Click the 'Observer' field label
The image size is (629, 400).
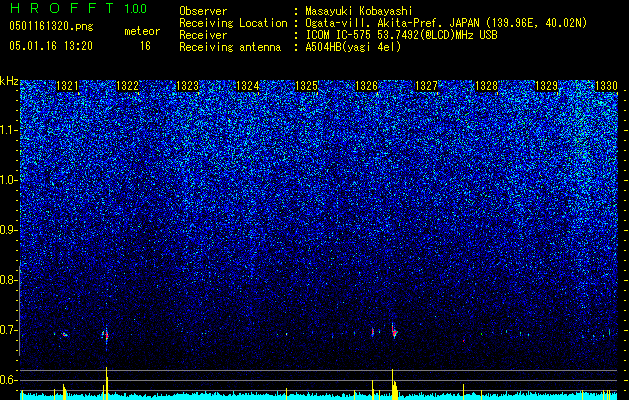[203, 11]
